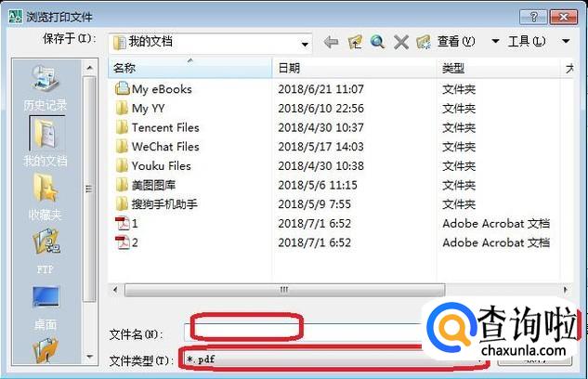This screenshot has height=379, width=588.
Task: Select 收藏夹 in the places sidebar
Action: pos(45,198)
